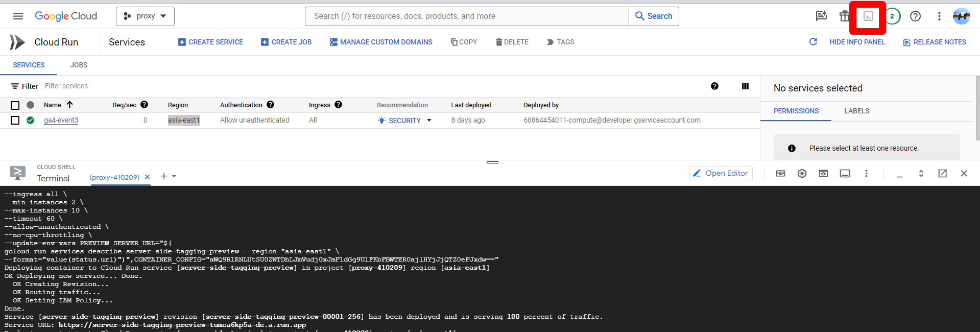Open the Labels tab in info panel
This screenshot has height=332, width=980.
point(856,111)
